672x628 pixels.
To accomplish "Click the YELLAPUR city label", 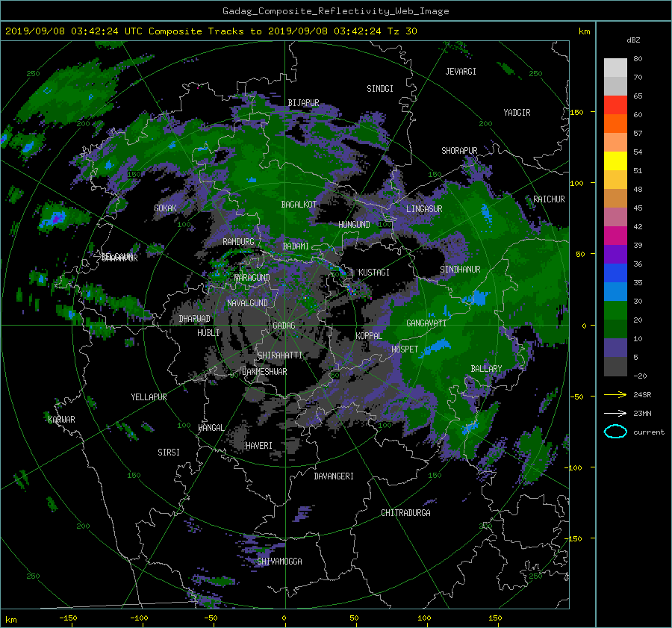I will 149,397.
